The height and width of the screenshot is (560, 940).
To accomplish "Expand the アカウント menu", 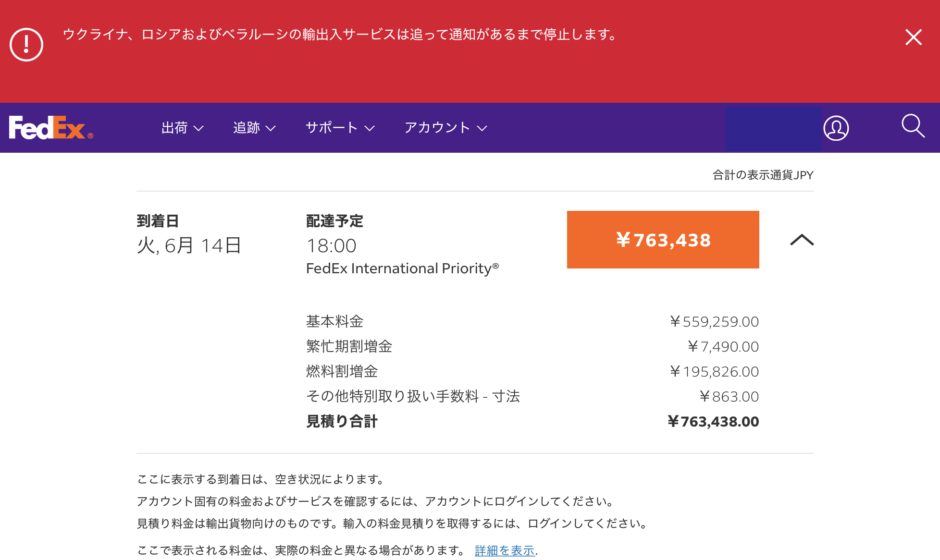I will click(446, 128).
